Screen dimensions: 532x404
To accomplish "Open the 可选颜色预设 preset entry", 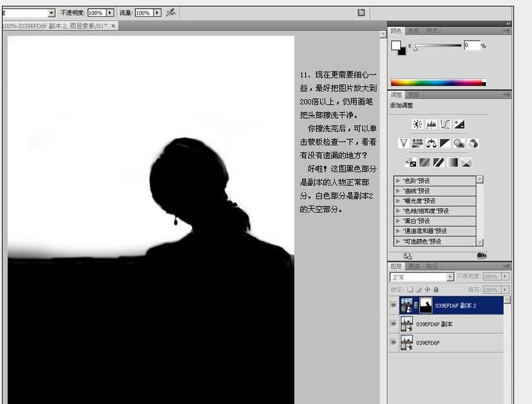I will pyautogui.click(x=429, y=240).
